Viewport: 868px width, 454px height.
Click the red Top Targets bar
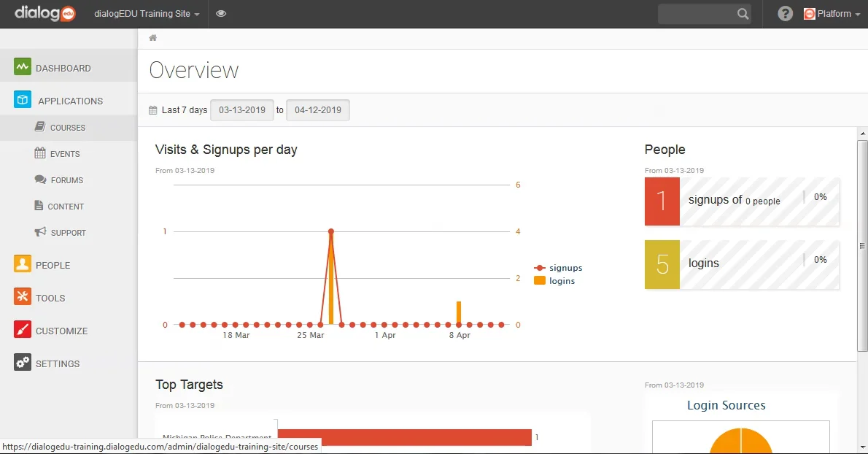click(x=405, y=437)
